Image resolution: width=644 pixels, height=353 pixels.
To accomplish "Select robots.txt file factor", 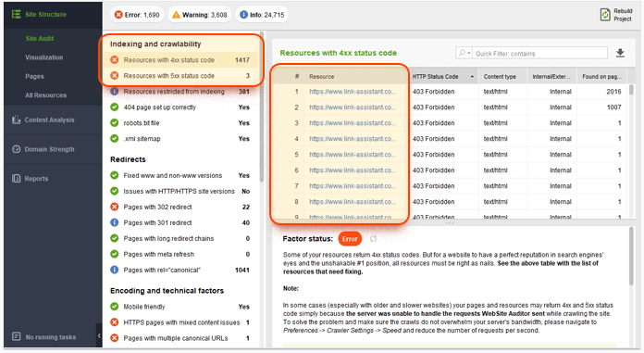I will coord(180,122).
